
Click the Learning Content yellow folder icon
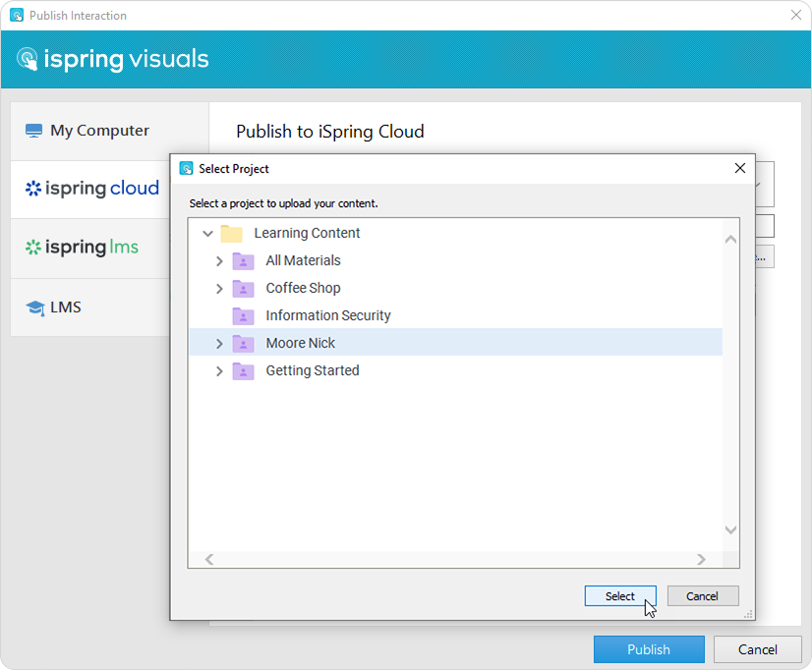(x=231, y=233)
